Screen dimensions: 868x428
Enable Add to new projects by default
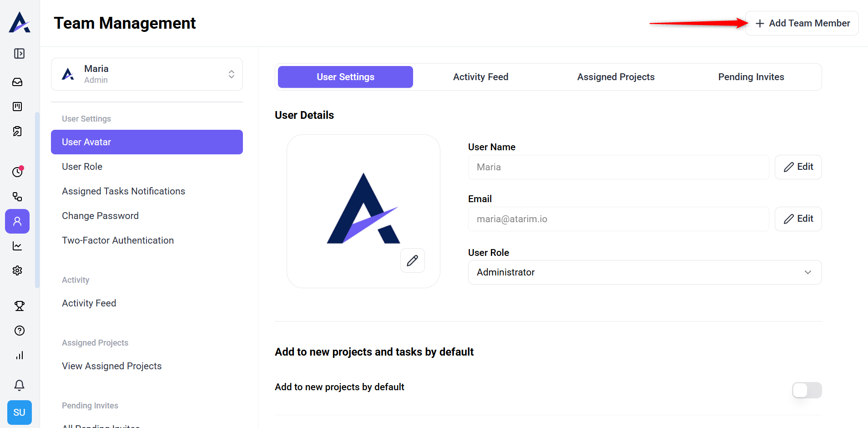click(x=807, y=390)
